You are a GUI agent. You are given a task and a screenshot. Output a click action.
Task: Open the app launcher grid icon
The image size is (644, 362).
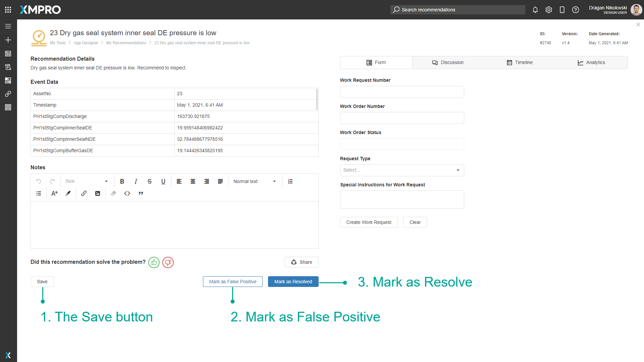click(8, 10)
